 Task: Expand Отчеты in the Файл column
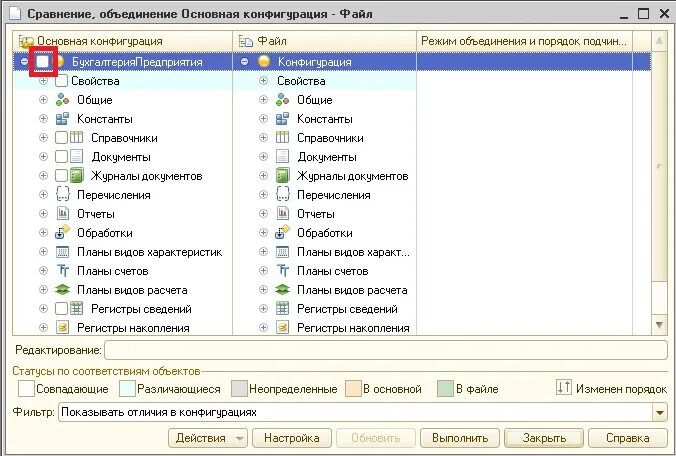pyautogui.click(x=263, y=213)
